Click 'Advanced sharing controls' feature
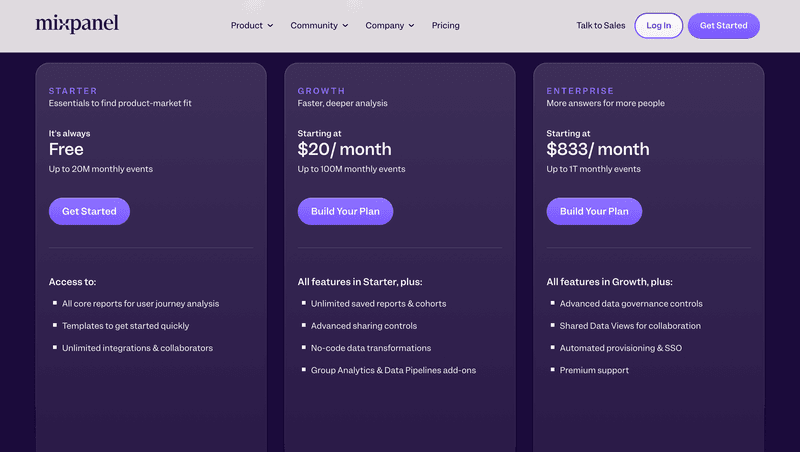The image size is (800, 452). (364, 326)
